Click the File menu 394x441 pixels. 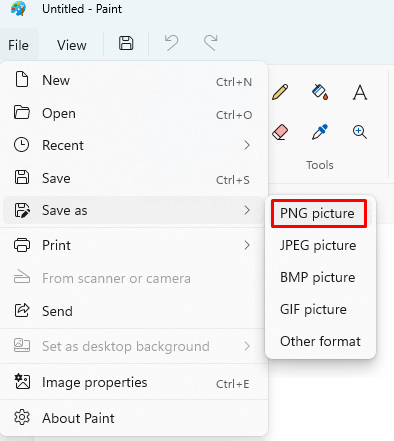coord(19,45)
